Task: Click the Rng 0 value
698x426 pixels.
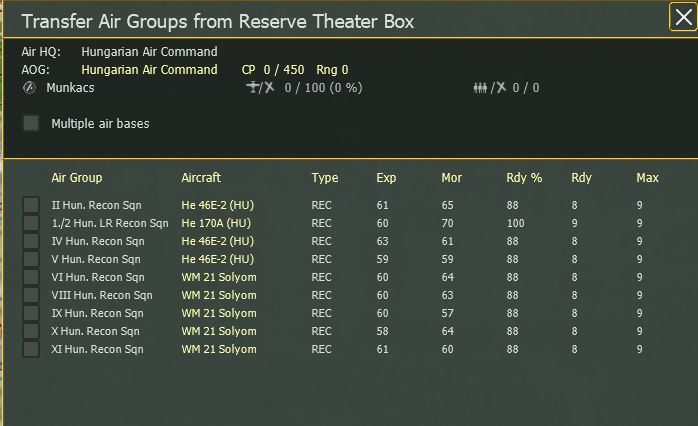Action: click(x=332, y=70)
